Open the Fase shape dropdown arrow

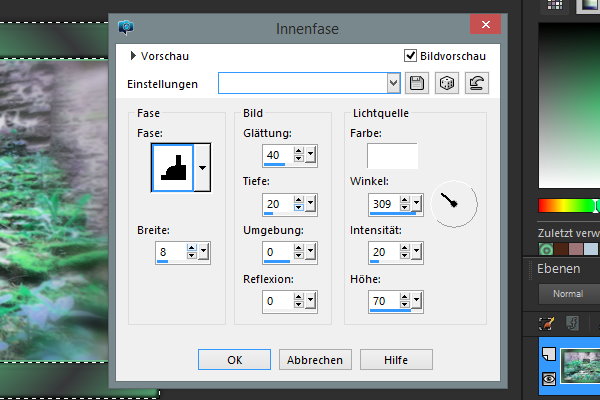tap(203, 167)
